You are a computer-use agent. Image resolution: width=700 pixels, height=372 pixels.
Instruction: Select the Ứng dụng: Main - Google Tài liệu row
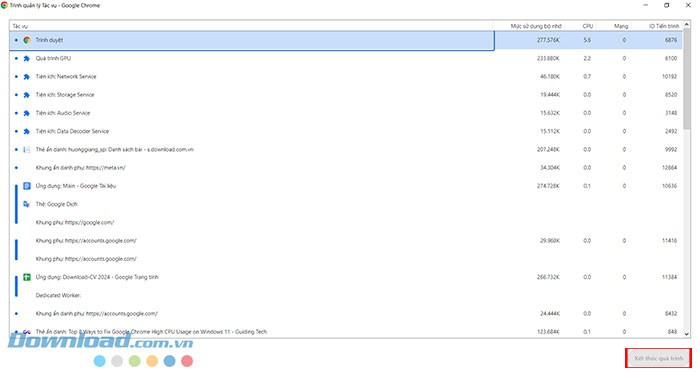tap(346, 186)
